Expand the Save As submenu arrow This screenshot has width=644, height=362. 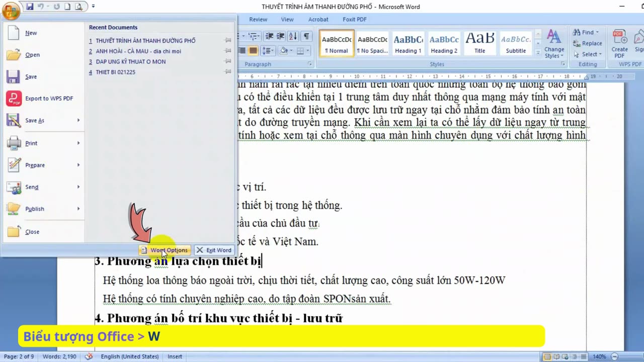pos(78,120)
